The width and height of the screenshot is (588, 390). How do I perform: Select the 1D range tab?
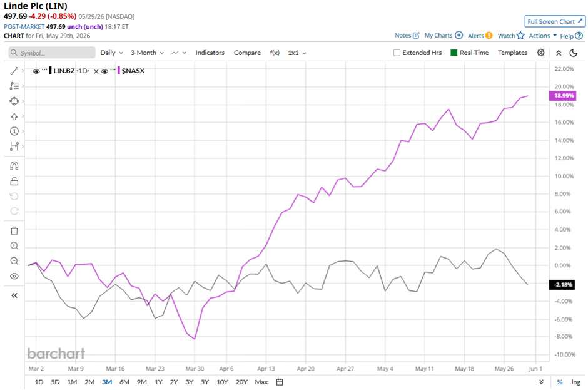tap(39, 382)
